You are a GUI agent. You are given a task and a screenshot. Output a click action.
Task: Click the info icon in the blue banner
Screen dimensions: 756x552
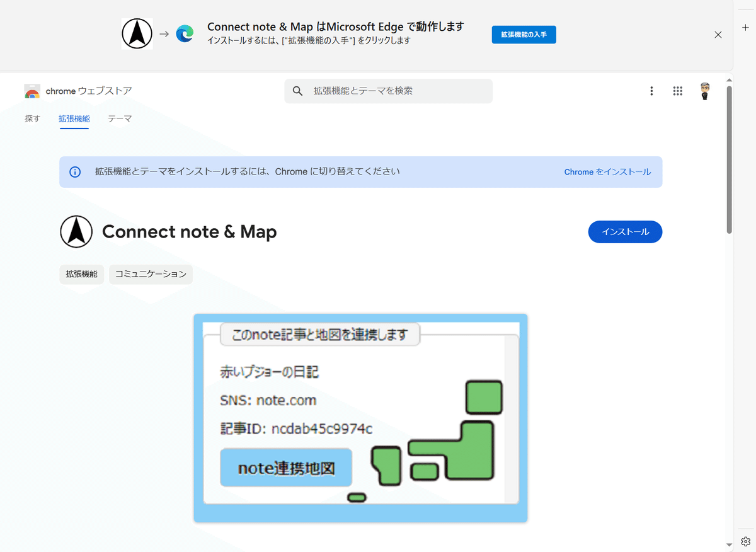coord(75,171)
